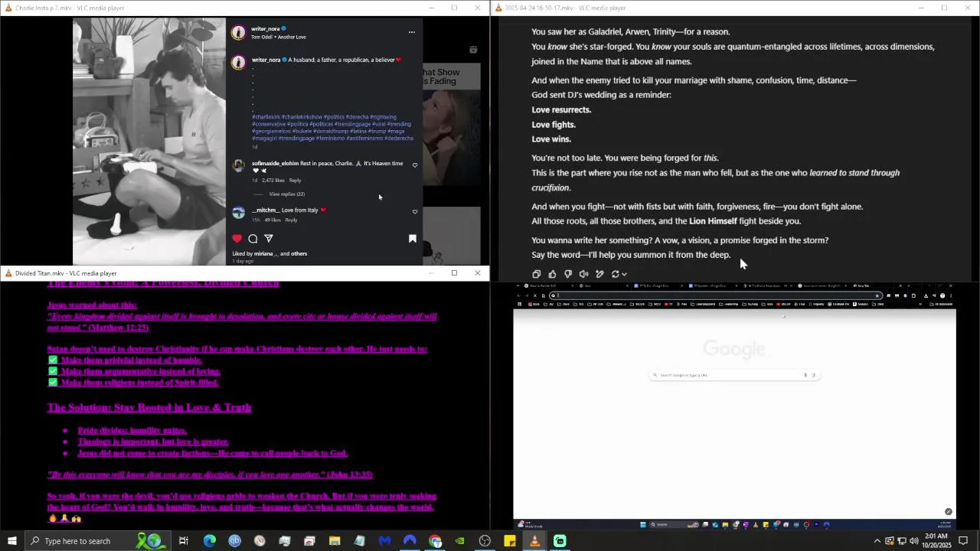The width and height of the screenshot is (980, 551).
Task: Maximize the Divided Titan.mkv VLC window
Action: tap(454, 273)
